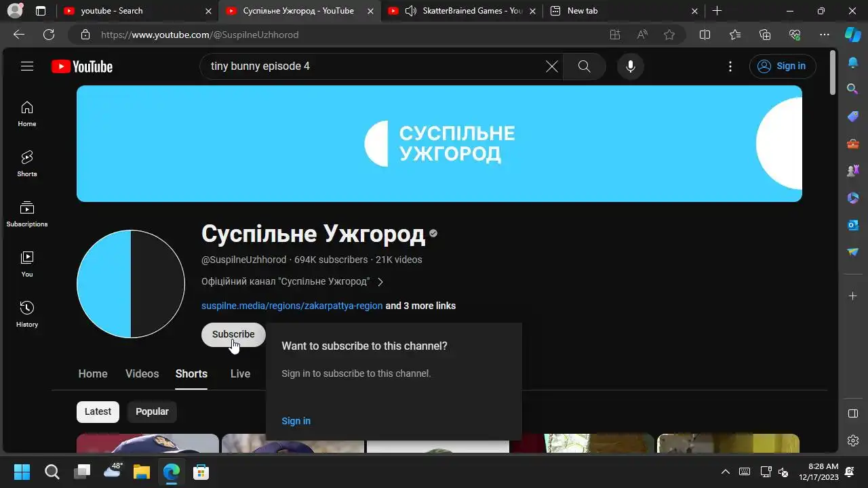Click the Subscribe button
Viewport: 868px width, 488px height.
tap(233, 335)
